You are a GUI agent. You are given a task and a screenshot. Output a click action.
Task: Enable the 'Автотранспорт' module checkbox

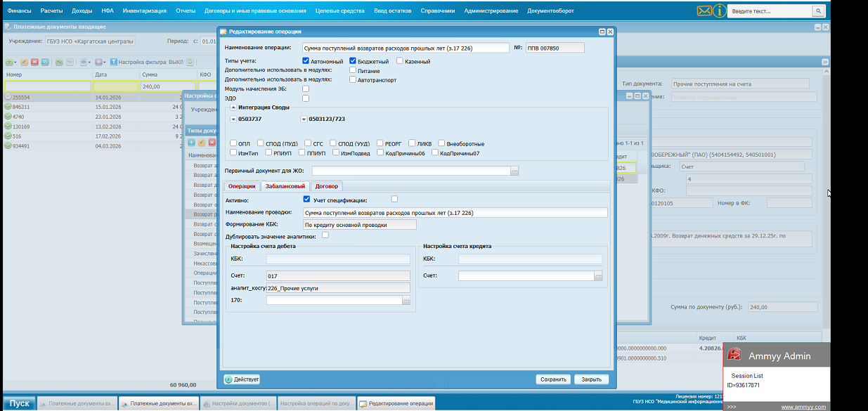click(x=353, y=79)
